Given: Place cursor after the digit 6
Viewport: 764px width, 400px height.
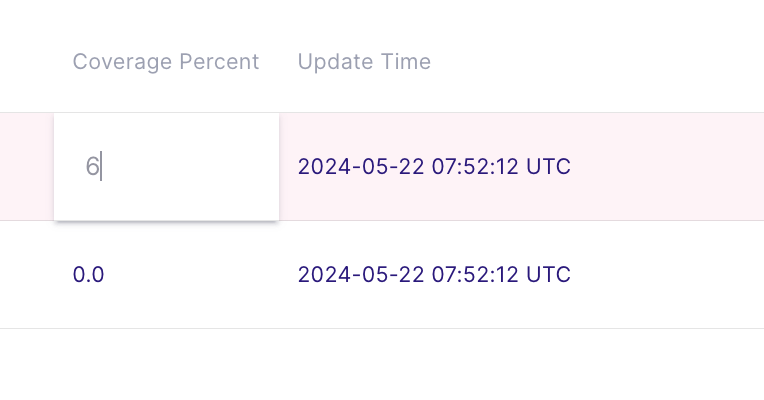Looking at the screenshot, I should click(101, 167).
